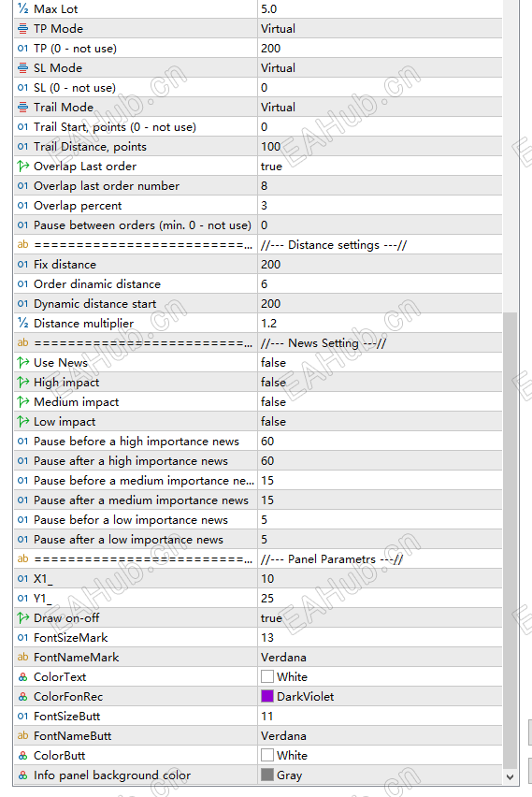This screenshot has width=532, height=797.
Task: Toggle the High impact false value
Action: pyautogui.click(x=380, y=383)
